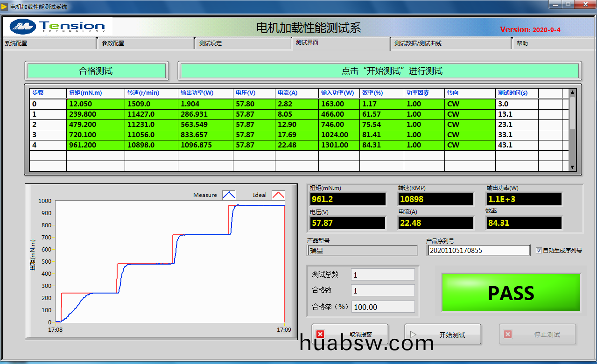The image size is (597, 364).
Task: Click the 产品序列号 input field
Action: 478,251
